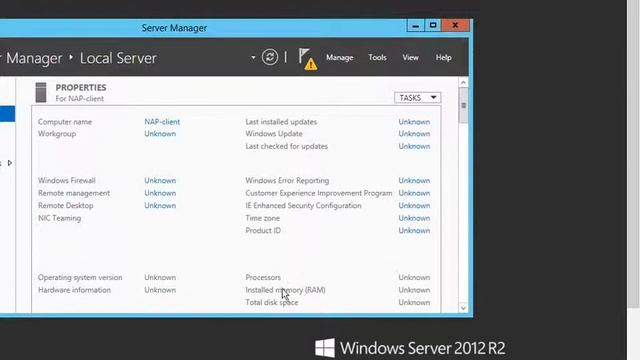Image resolution: width=640 pixels, height=360 pixels.
Task: Open Customer Experience Improvement Program Unknown link
Action: [x=414, y=193]
